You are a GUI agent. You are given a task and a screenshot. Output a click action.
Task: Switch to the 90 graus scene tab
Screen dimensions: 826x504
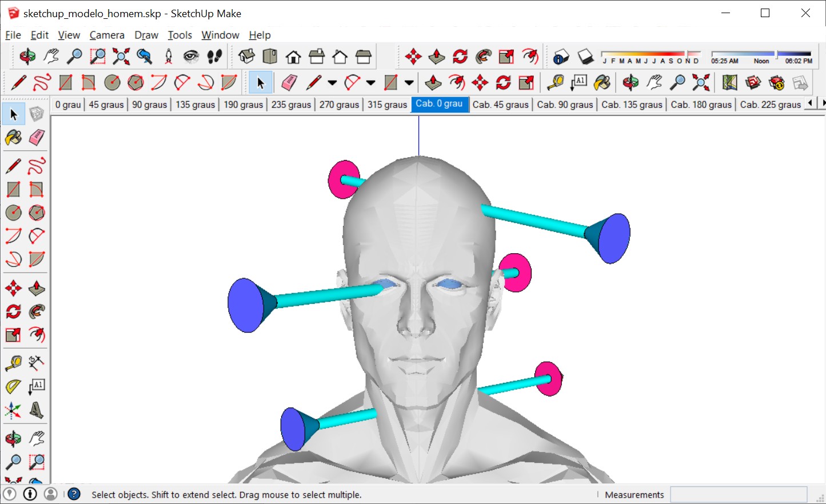point(150,105)
